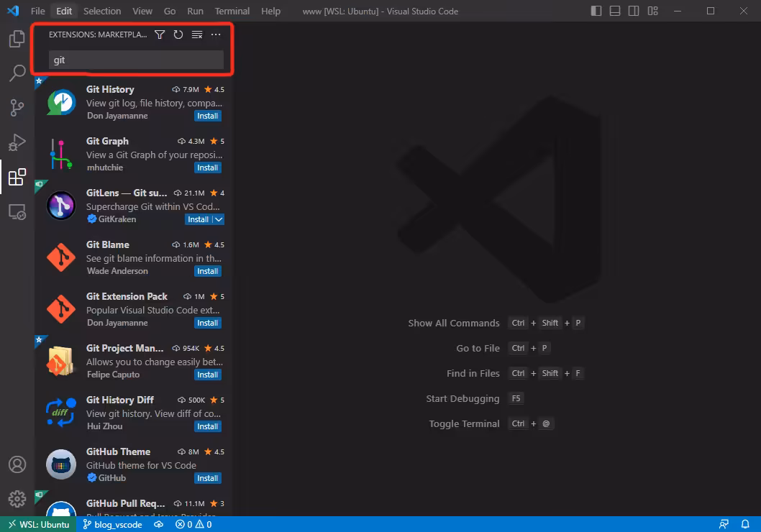Open Views and More Actions ellipsis

[216, 35]
